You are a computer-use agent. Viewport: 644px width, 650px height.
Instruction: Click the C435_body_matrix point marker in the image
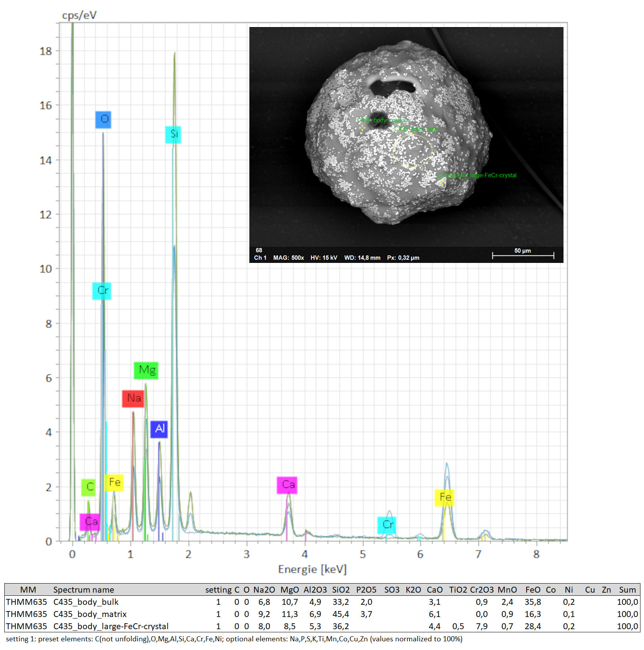coord(362,128)
